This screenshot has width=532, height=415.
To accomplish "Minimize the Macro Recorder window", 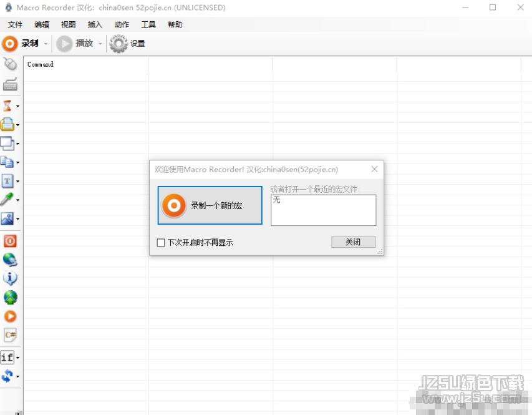I will pos(465,7).
